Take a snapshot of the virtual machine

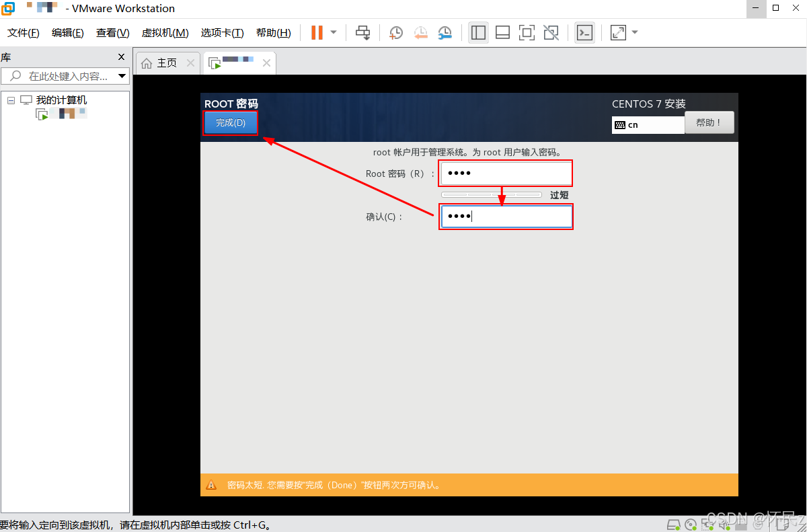(396, 32)
